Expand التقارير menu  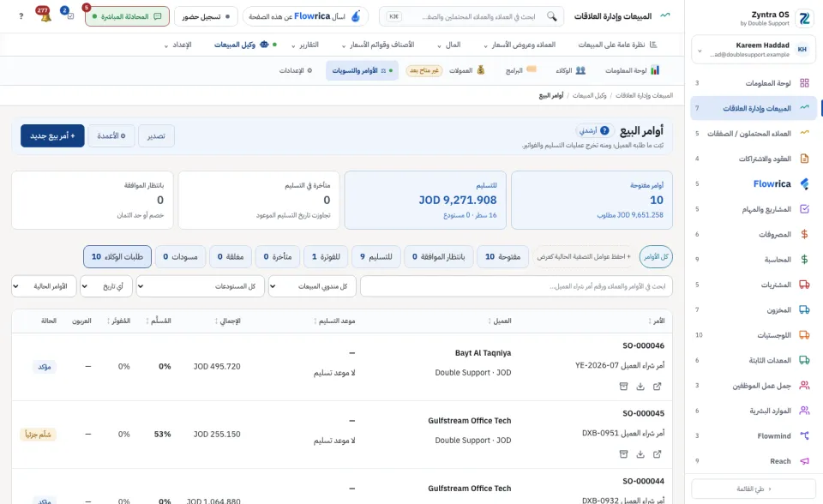pos(305,45)
